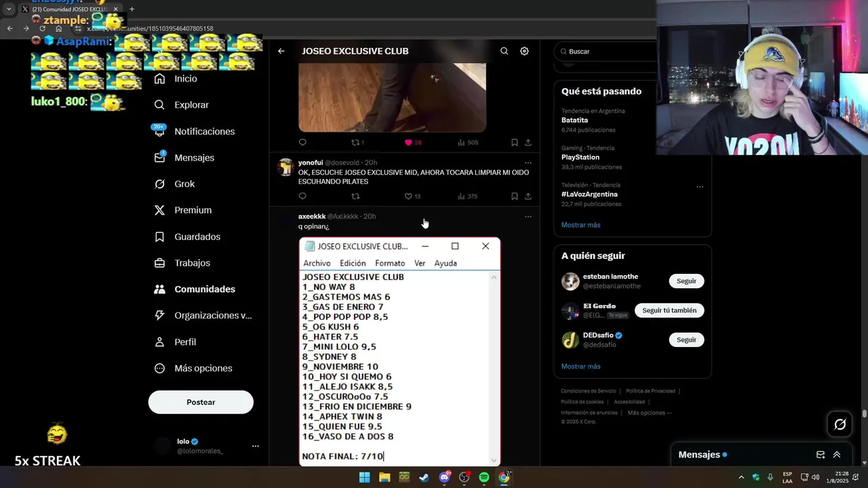The width and height of the screenshot is (868, 488).
Task: Open Notificaciones in the sidebar
Action: 194,131
